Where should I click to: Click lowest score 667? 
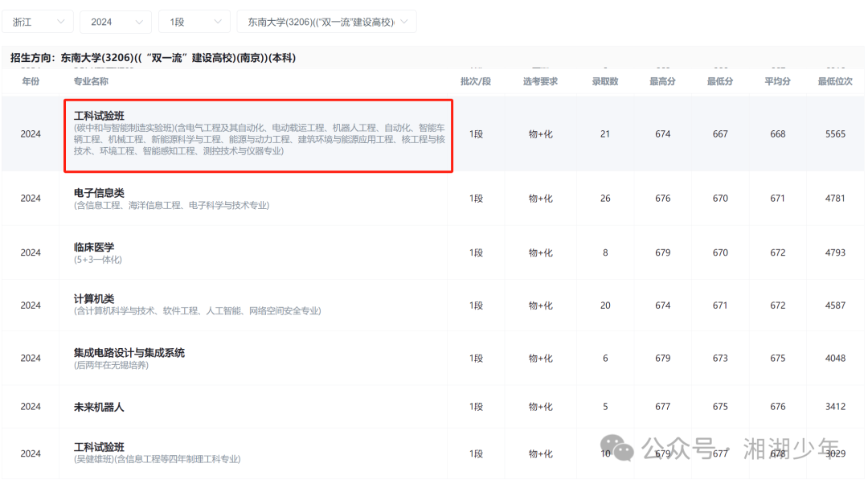tap(720, 134)
